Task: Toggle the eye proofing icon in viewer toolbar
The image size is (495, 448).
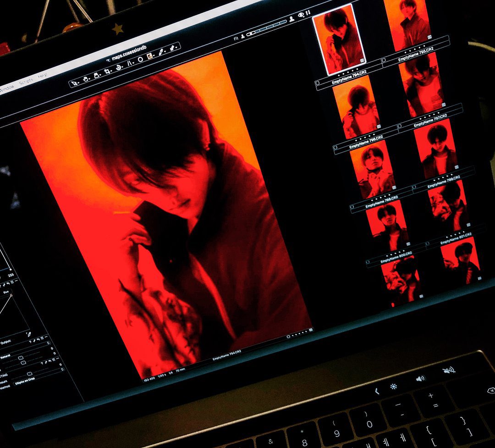Action: [301, 14]
